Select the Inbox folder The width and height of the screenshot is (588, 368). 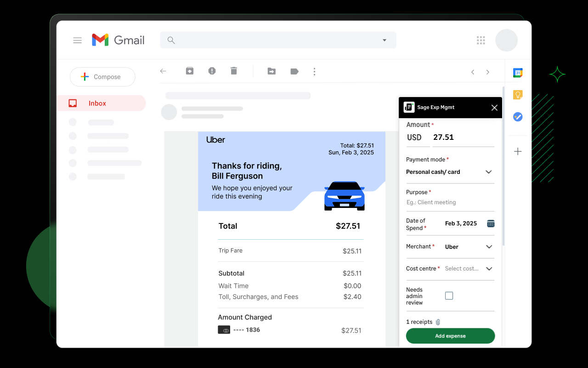coord(101,103)
